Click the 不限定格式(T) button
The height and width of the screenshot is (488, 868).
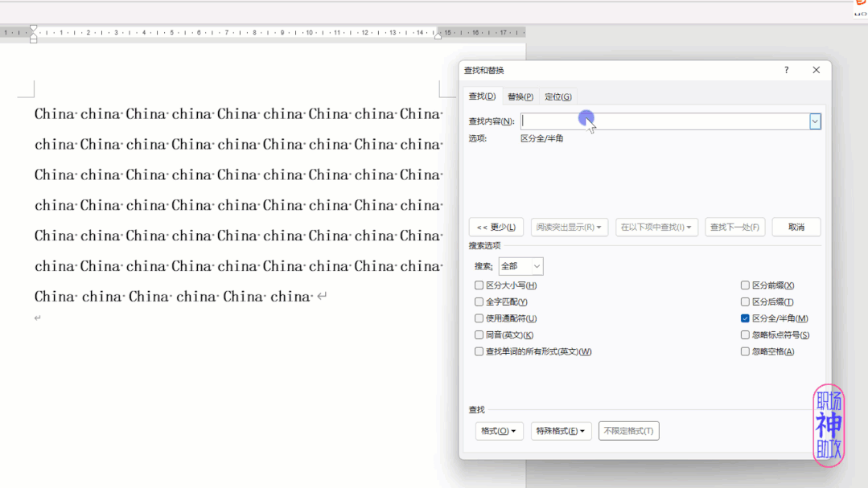628,431
